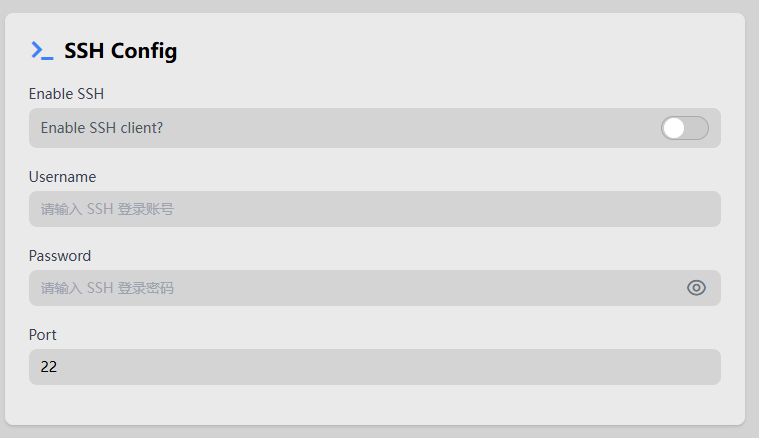Click the terminal prompt icon beside SSH Config
This screenshot has width=759, height=438.
[x=41, y=50]
